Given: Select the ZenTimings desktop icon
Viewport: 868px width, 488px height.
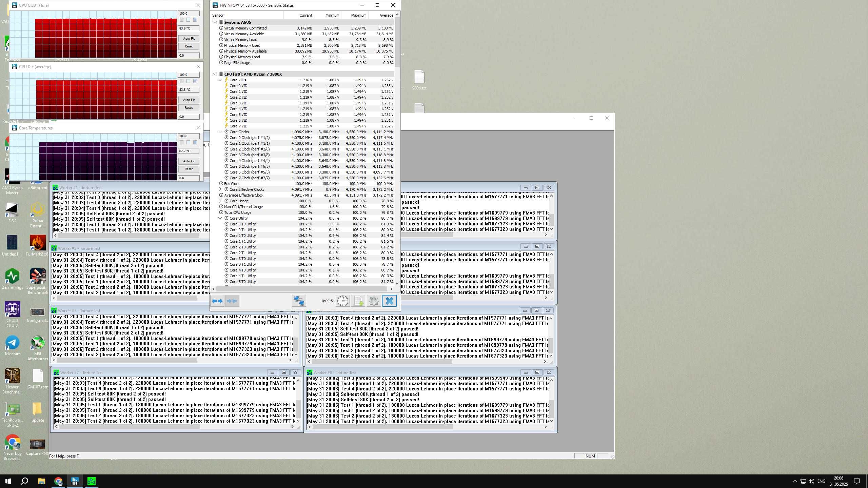Looking at the screenshot, I should tap(12, 279).
